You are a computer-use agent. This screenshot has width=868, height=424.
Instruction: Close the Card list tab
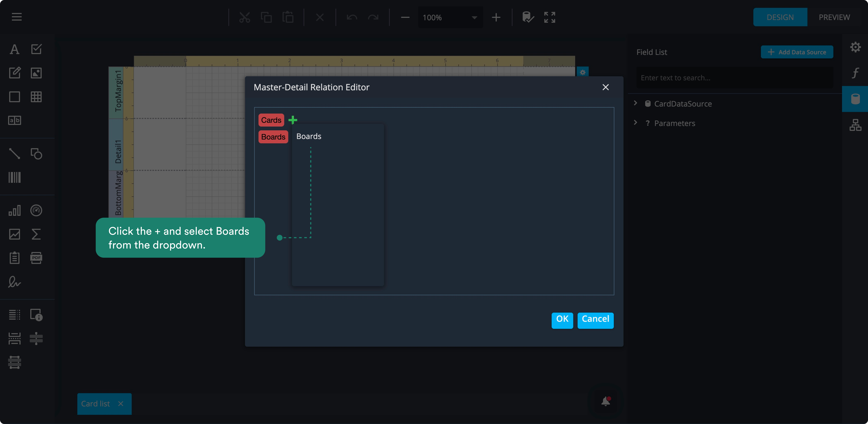[x=121, y=404]
